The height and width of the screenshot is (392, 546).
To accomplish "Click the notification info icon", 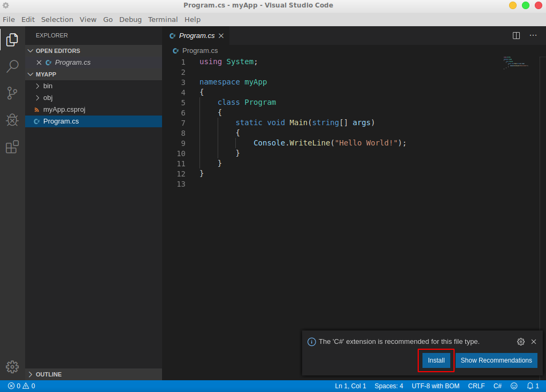I will [x=311, y=342].
